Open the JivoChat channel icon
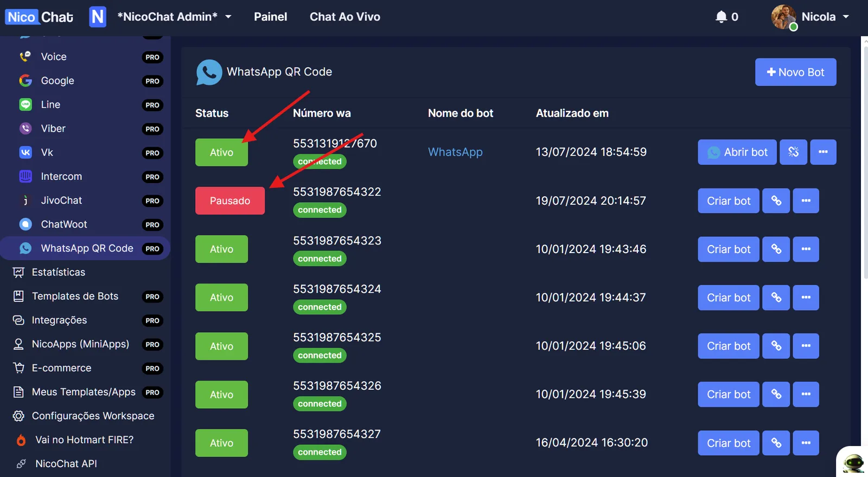This screenshot has width=868, height=477. click(x=25, y=201)
